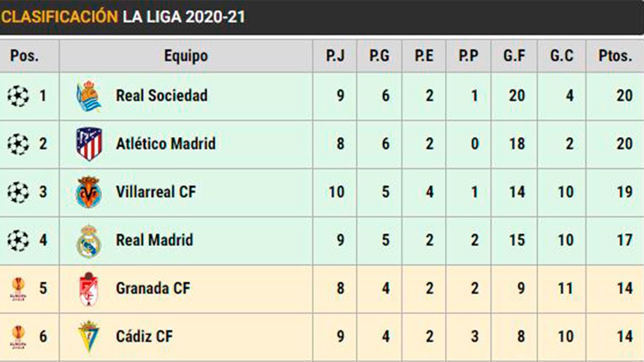Sort by the Ptos. column header
Image resolution: width=644 pixels, height=362 pixels.
point(615,56)
